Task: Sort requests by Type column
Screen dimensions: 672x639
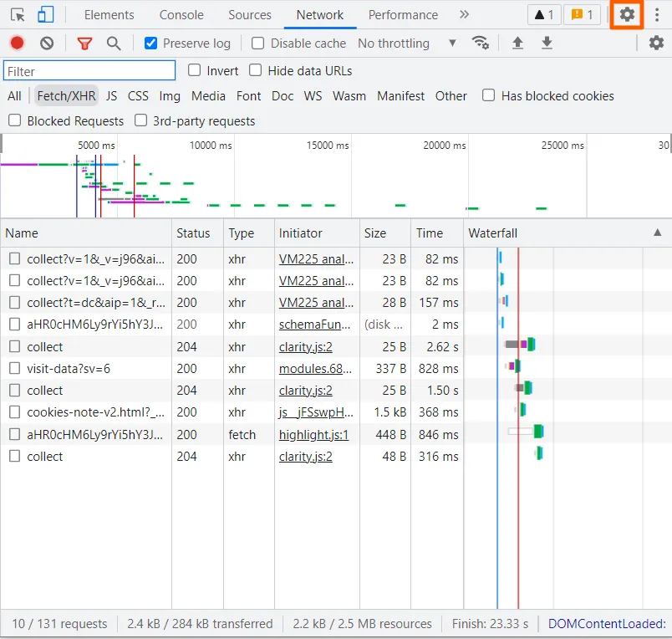Action: click(249, 233)
